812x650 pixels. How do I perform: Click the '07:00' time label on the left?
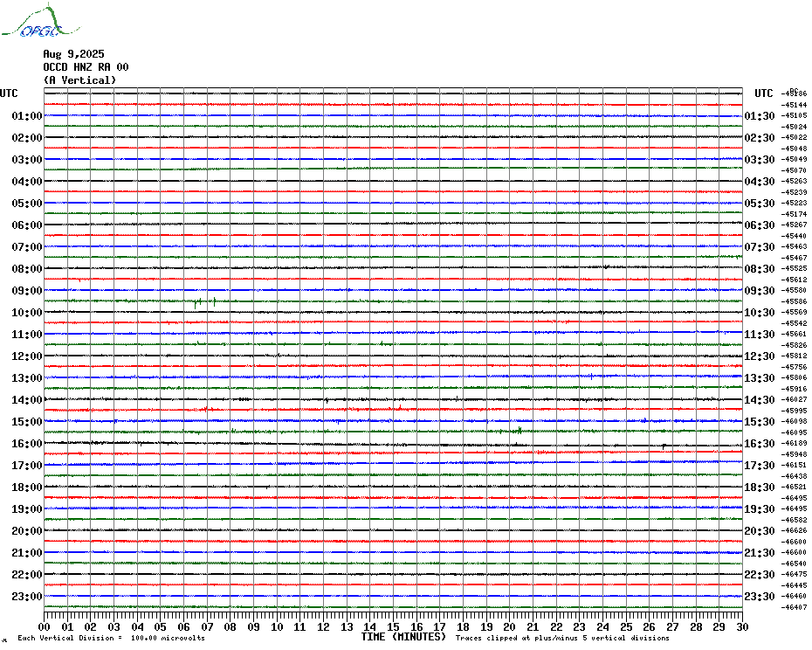tap(27, 246)
